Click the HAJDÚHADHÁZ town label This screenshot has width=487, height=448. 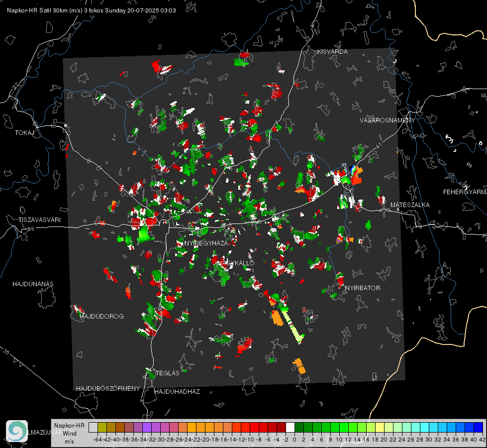pos(177,391)
